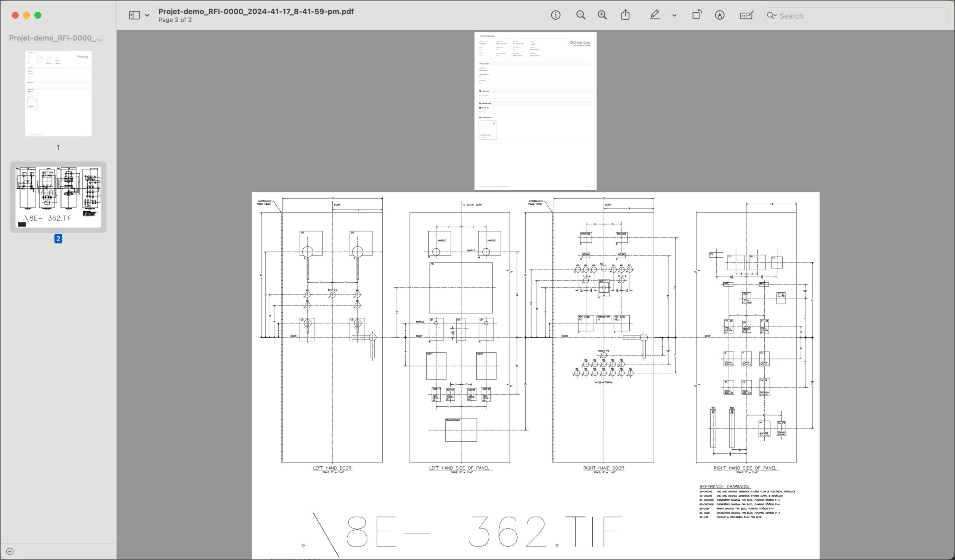Click the circled pen annotation icon
The height and width of the screenshot is (560, 955).
click(x=720, y=15)
